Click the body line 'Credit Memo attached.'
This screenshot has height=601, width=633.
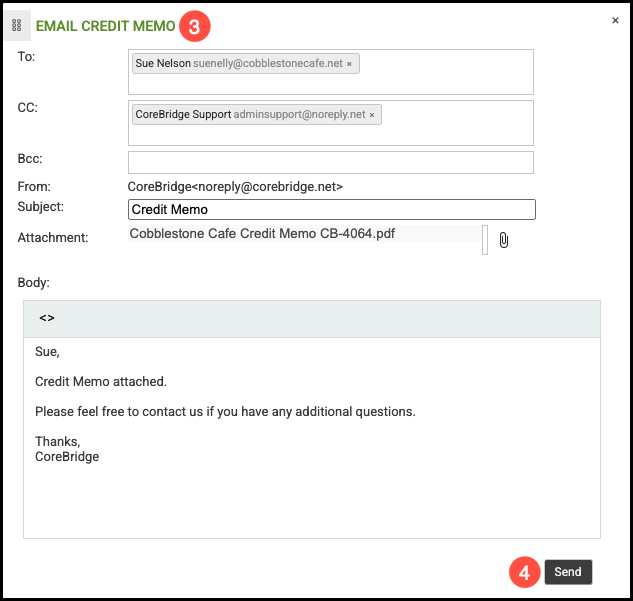pyautogui.click(x=101, y=381)
